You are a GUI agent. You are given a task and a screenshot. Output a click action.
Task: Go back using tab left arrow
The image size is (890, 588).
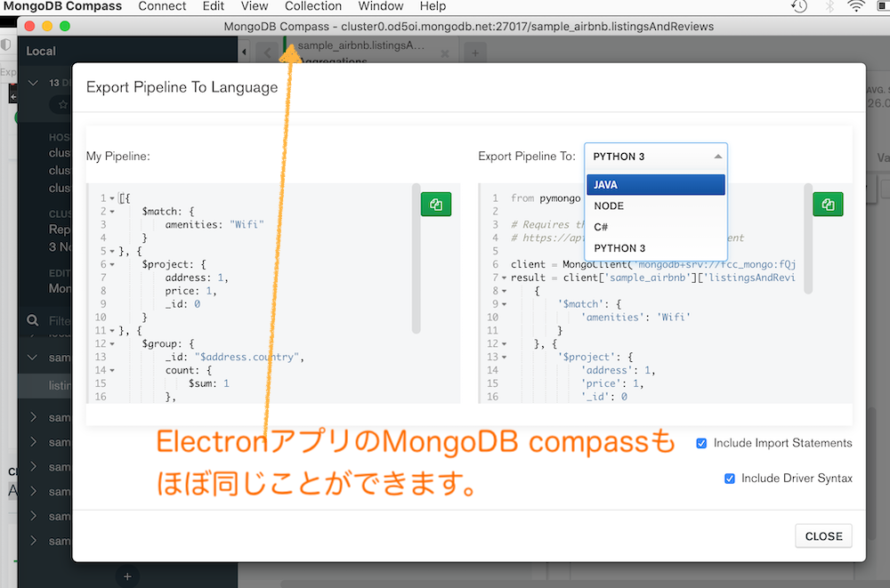pos(267,52)
